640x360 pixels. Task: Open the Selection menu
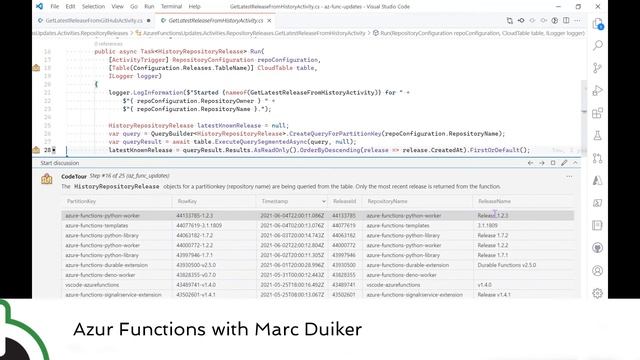[x=93, y=7]
